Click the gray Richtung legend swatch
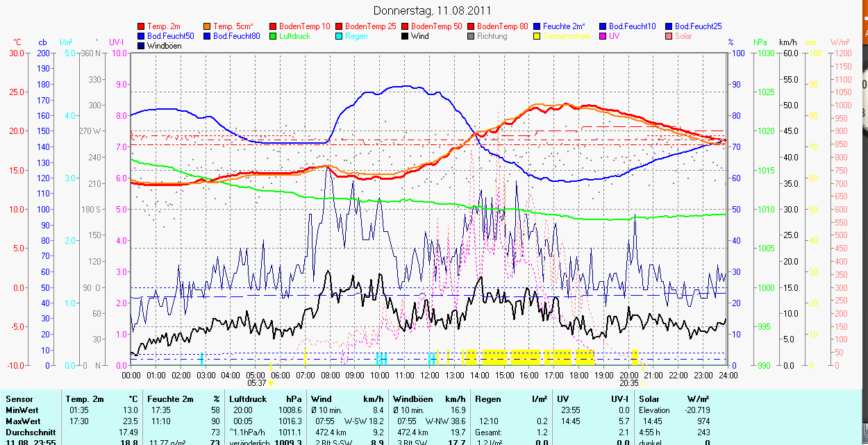The width and height of the screenshot is (868, 445). [471, 35]
